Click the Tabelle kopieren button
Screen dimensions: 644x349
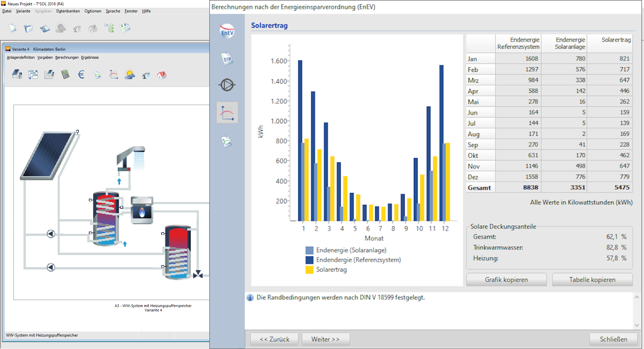click(592, 280)
